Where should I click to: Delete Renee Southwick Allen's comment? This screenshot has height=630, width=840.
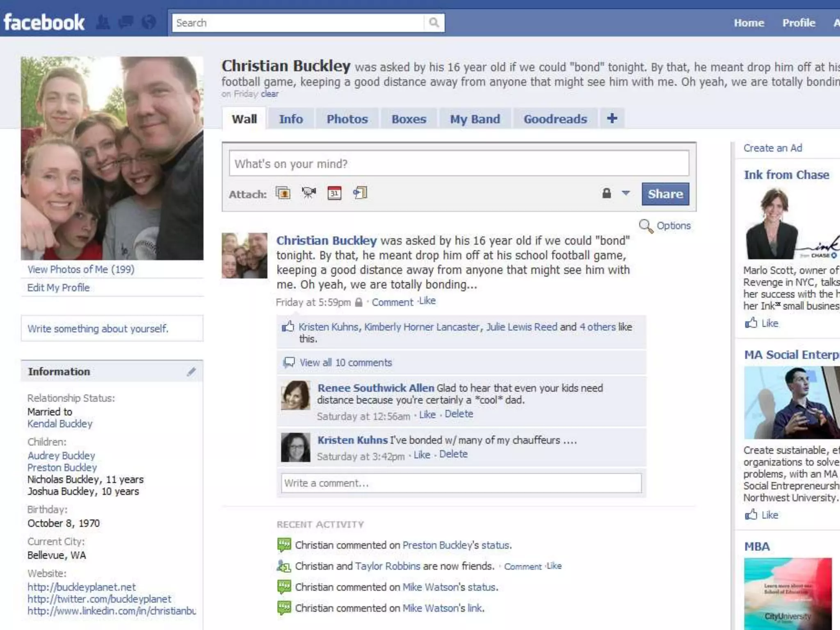coord(459,414)
